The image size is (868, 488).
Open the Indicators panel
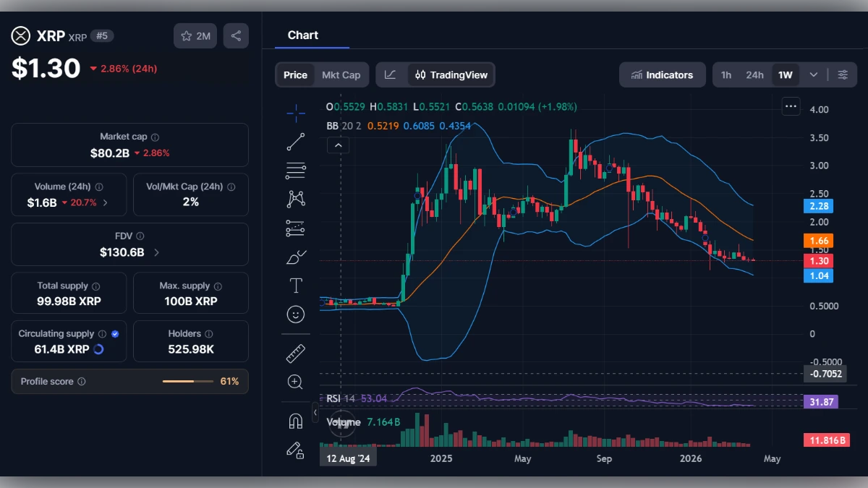(662, 74)
